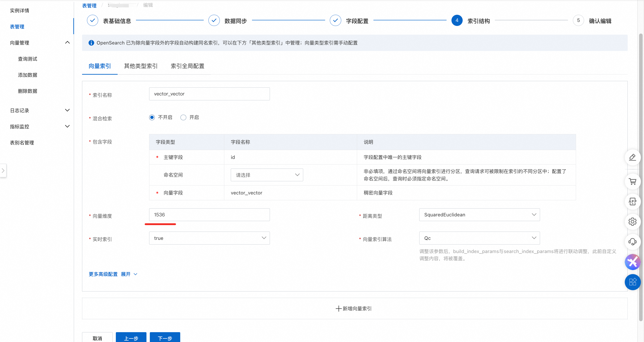Screen dimensions: 644x342
Task: Open the 实时索引 true dropdown
Action: pyautogui.click(x=209, y=238)
